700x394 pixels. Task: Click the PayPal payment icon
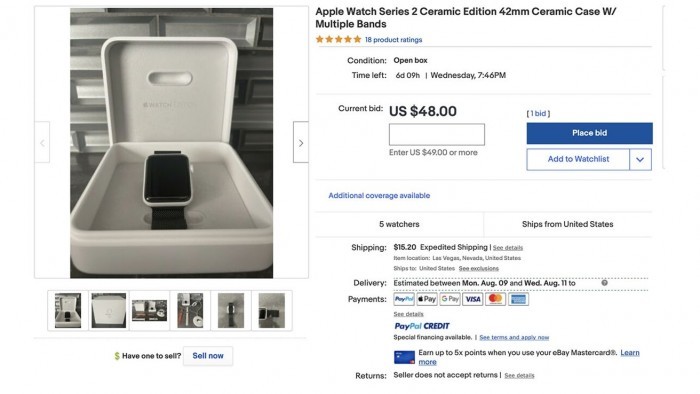pos(404,299)
